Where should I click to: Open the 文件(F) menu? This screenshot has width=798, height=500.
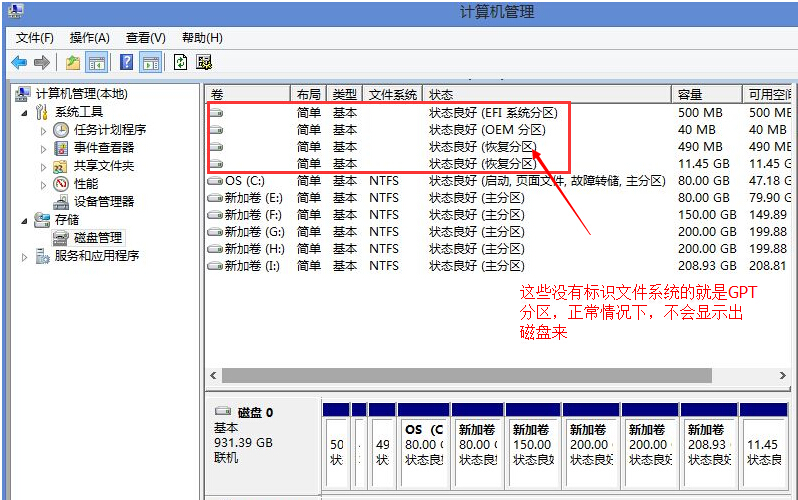coord(35,38)
